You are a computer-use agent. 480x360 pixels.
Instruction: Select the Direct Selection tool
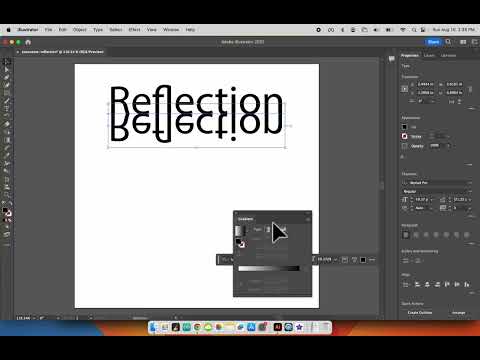click(x=7, y=70)
